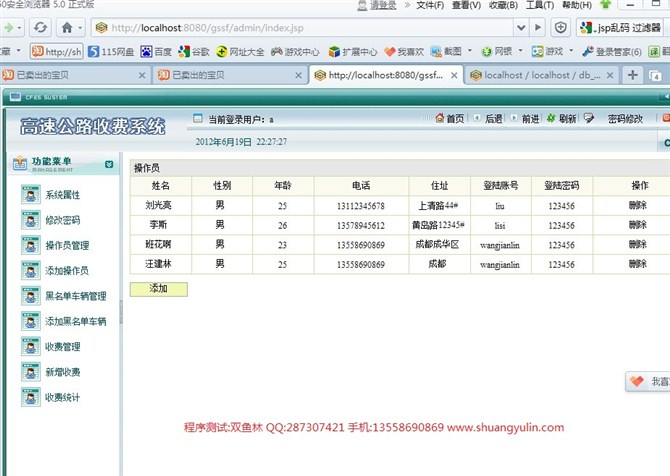The image size is (670, 476).
Task: Open the 收藏(B) menu
Action: 503,5
